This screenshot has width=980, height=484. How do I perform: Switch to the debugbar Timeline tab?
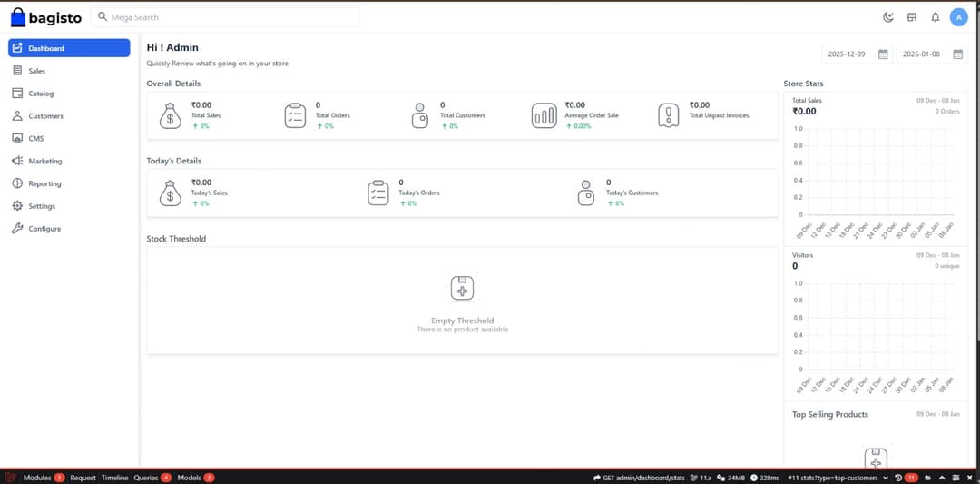pyautogui.click(x=114, y=478)
